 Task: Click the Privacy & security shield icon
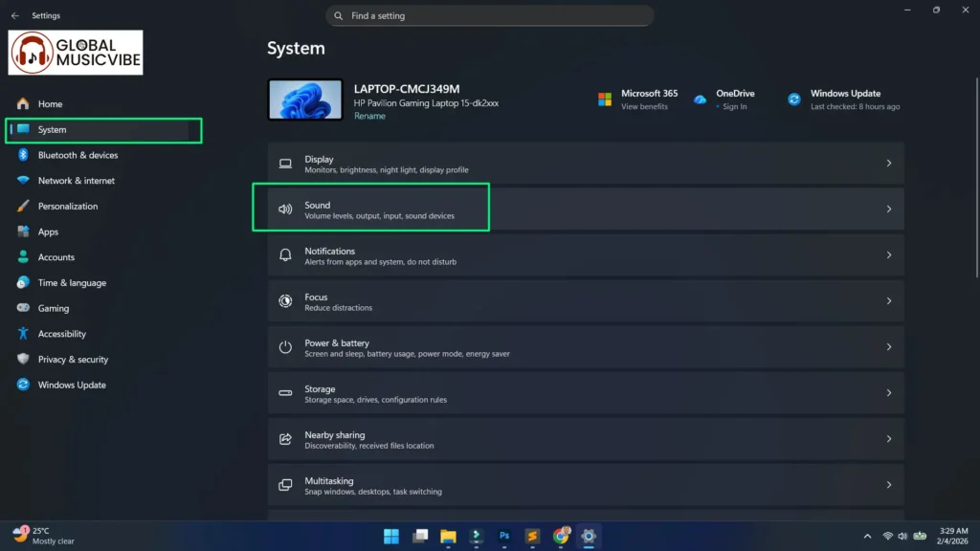[21, 359]
